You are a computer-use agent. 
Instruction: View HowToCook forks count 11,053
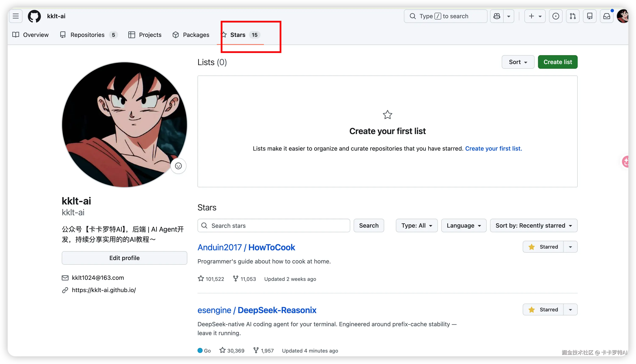[x=244, y=279]
